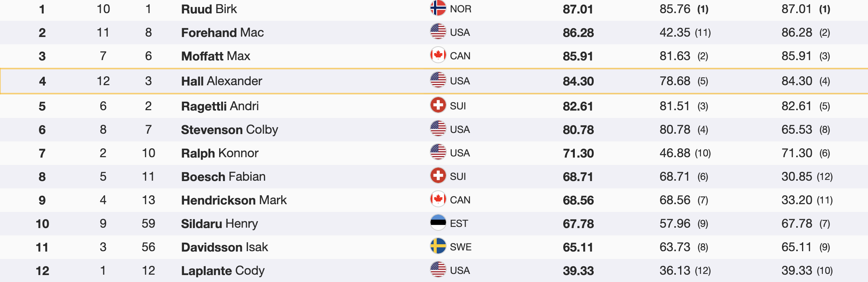Click the USA flag in Hall Alexander's row
The image size is (868, 282).
(x=438, y=81)
